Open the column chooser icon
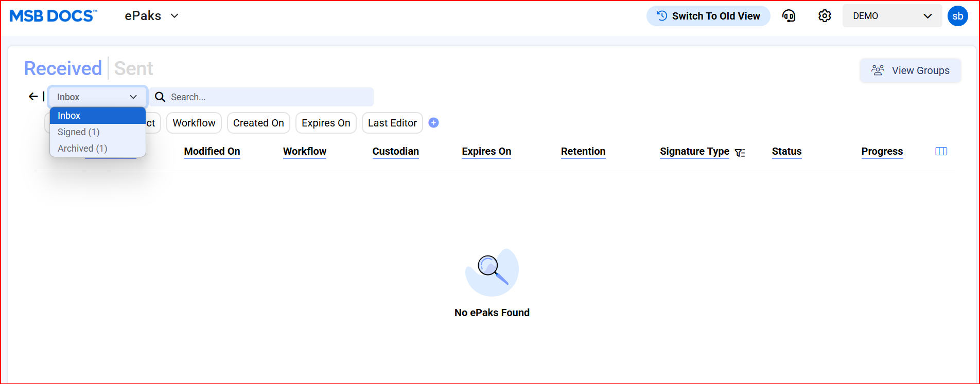 click(941, 151)
